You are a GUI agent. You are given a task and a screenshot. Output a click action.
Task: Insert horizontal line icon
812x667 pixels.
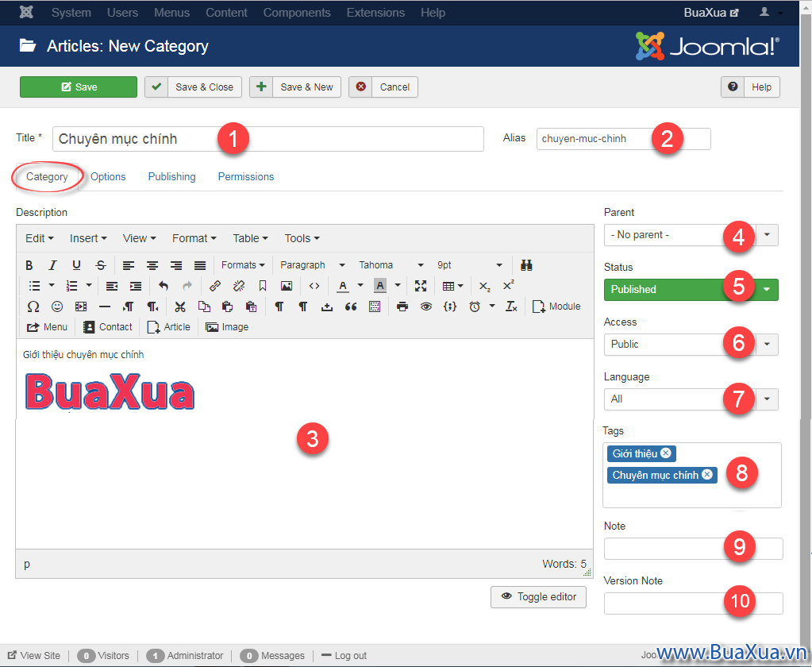click(105, 307)
